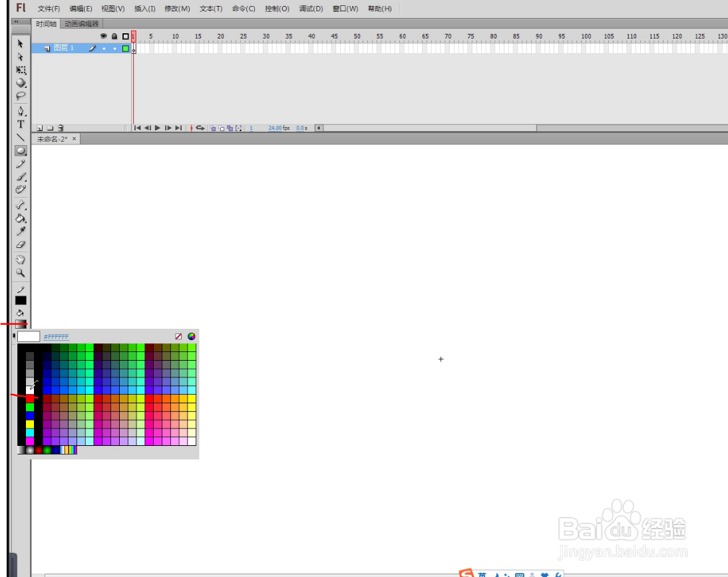Select the Zoom tool

(21, 272)
